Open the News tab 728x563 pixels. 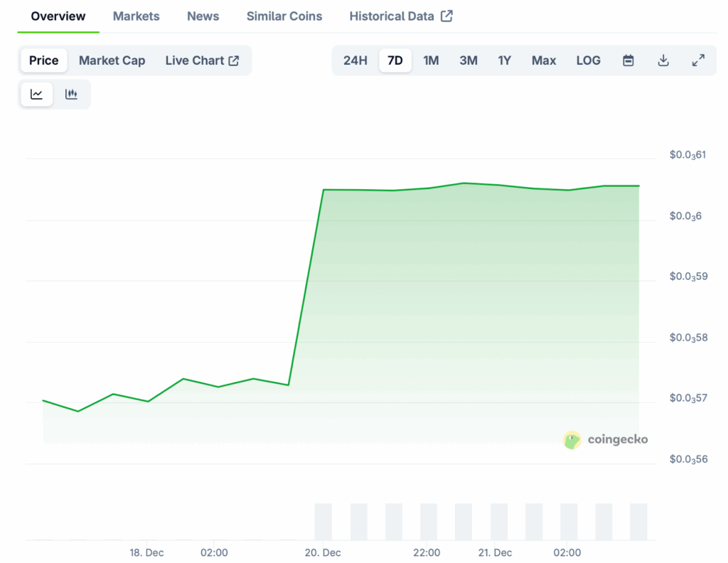(203, 16)
